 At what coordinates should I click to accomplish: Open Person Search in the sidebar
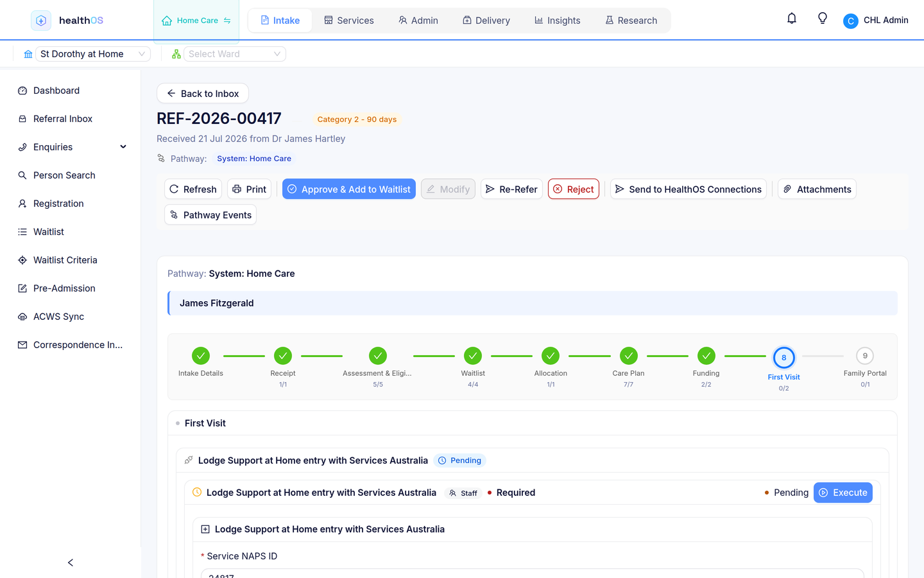[71, 175]
